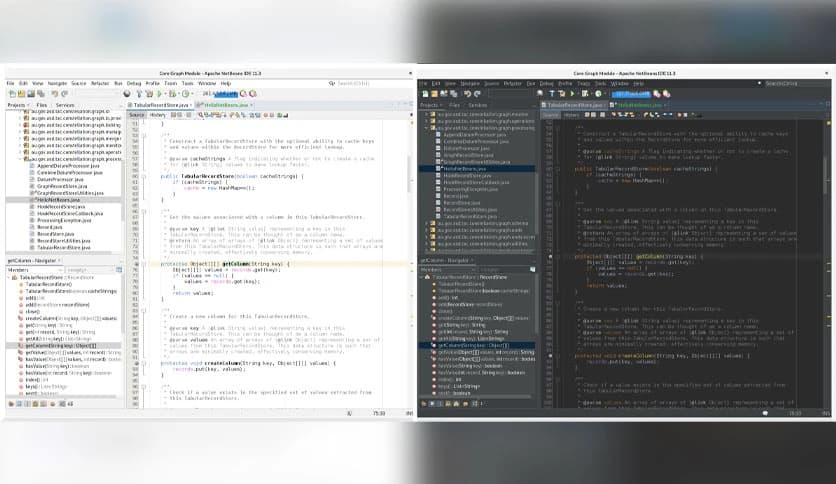Click notifications icon in dark window status bar

pos(765,413)
